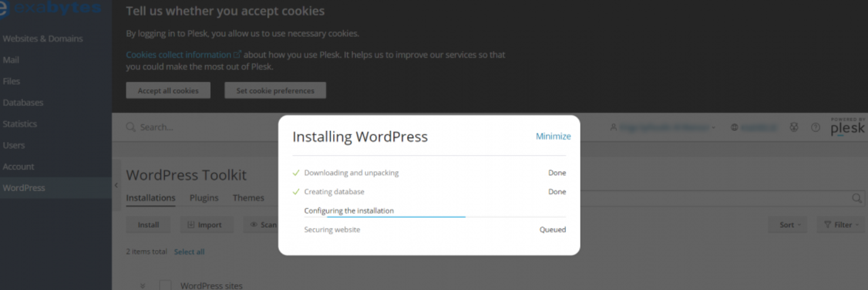Switch to the Themes tab
The width and height of the screenshot is (868, 290).
click(x=248, y=198)
